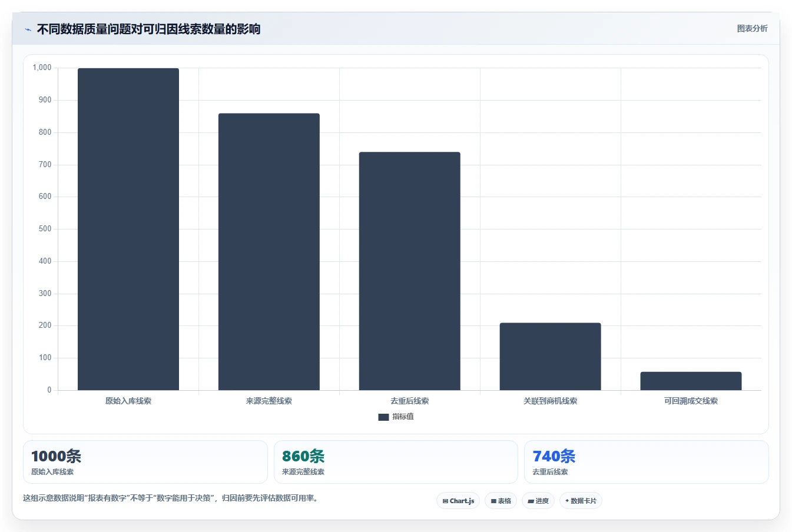Click the Chart.js tag chip
The image size is (792, 532).
[x=458, y=501]
